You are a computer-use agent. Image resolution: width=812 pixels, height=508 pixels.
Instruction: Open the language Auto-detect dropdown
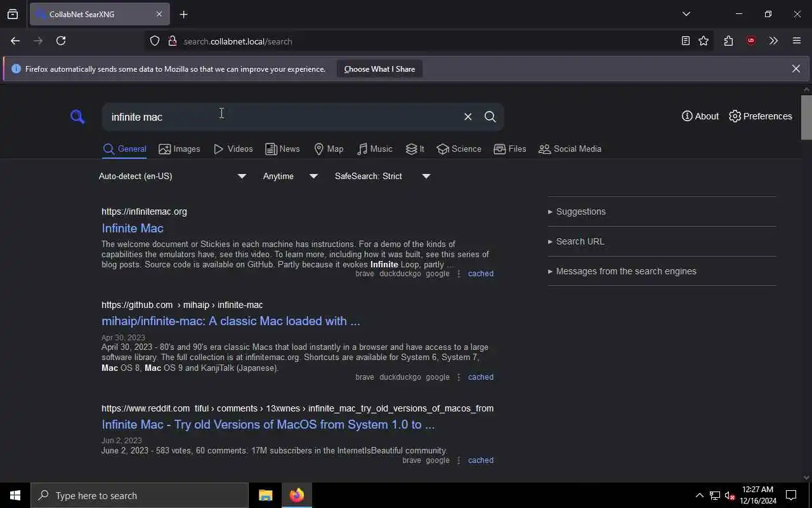pyautogui.click(x=173, y=176)
